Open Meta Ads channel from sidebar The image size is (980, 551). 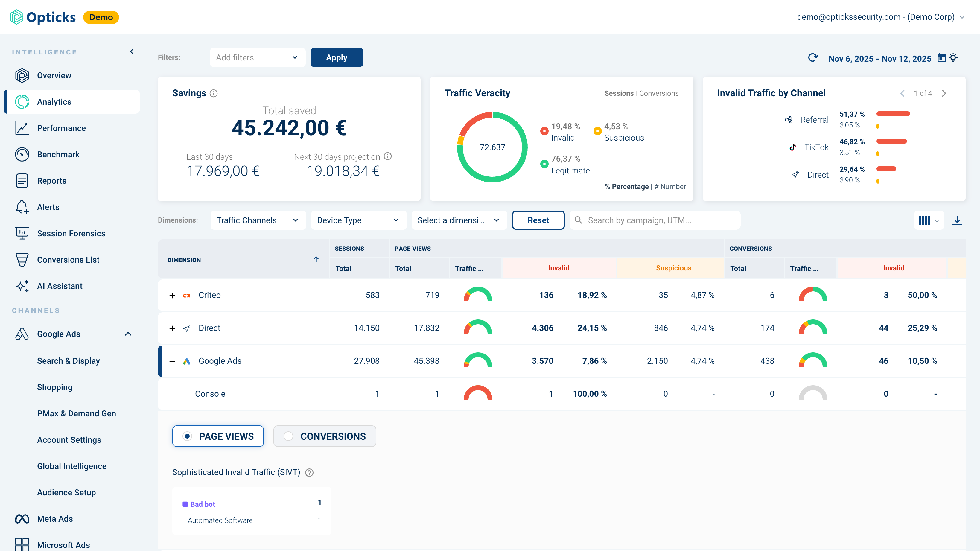pos(54,519)
